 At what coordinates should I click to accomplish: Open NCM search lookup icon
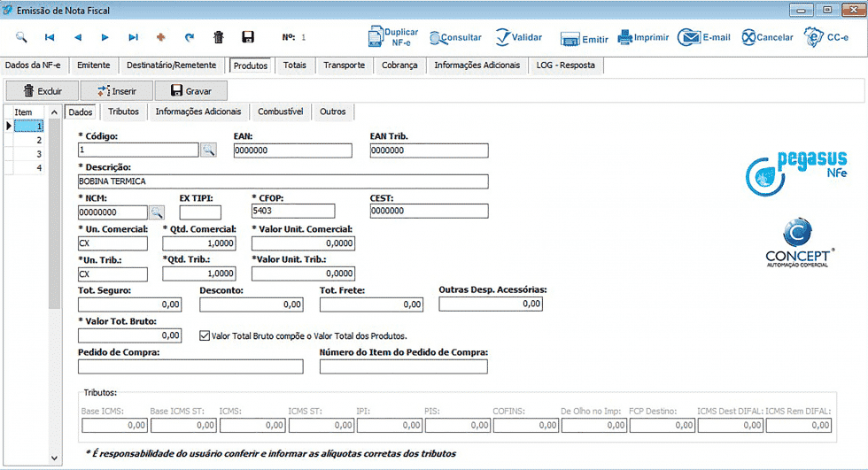(x=157, y=212)
